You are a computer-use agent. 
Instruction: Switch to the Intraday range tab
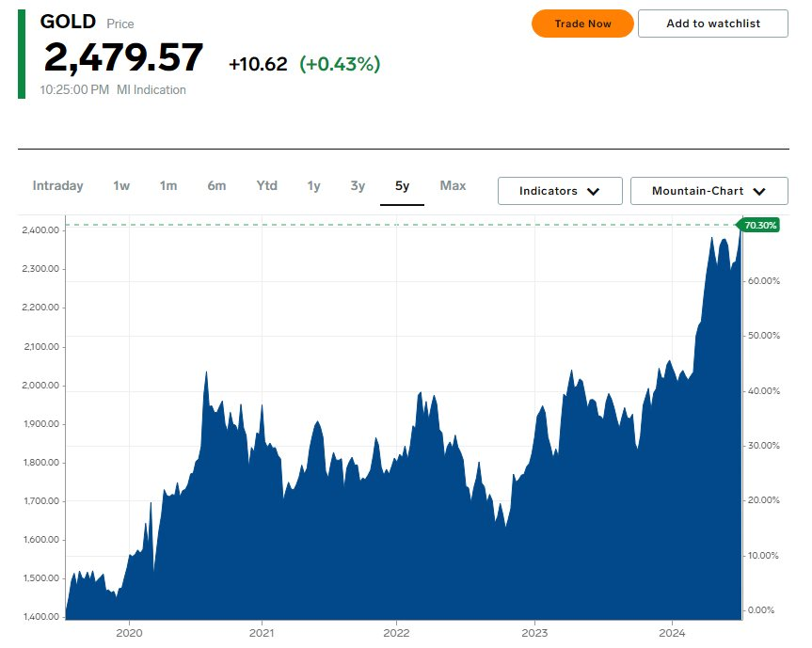(x=58, y=186)
